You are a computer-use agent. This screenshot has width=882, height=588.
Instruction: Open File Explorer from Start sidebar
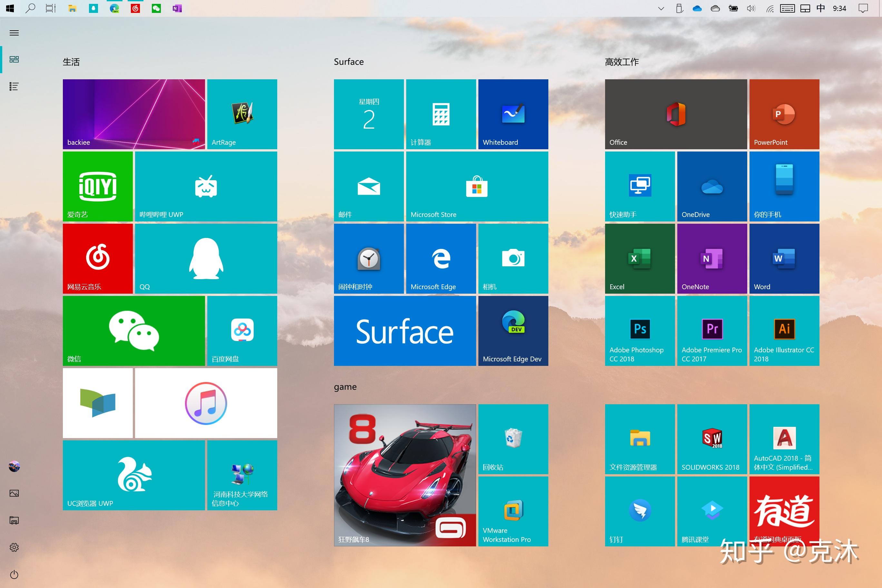click(x=14, y=520)
